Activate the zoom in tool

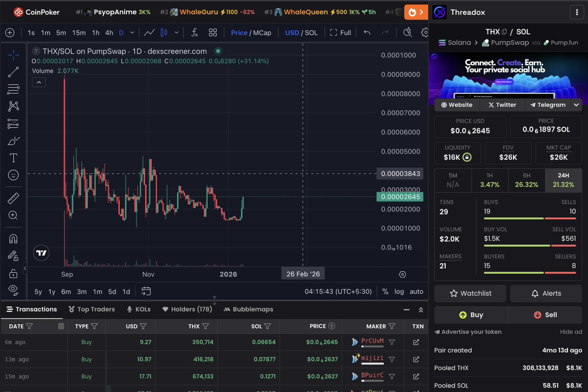point(13,215)
